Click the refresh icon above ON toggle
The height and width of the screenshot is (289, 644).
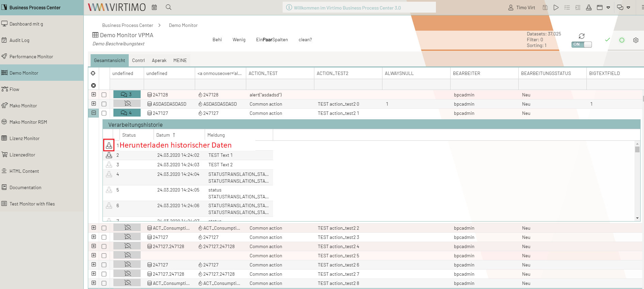tap(581, 36)
